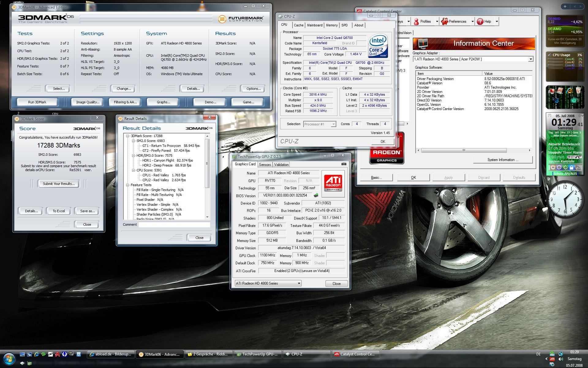Collapse the 3DMark Score tree node
The height and width of the screenshot is (368, 588).
pos(128,136)
